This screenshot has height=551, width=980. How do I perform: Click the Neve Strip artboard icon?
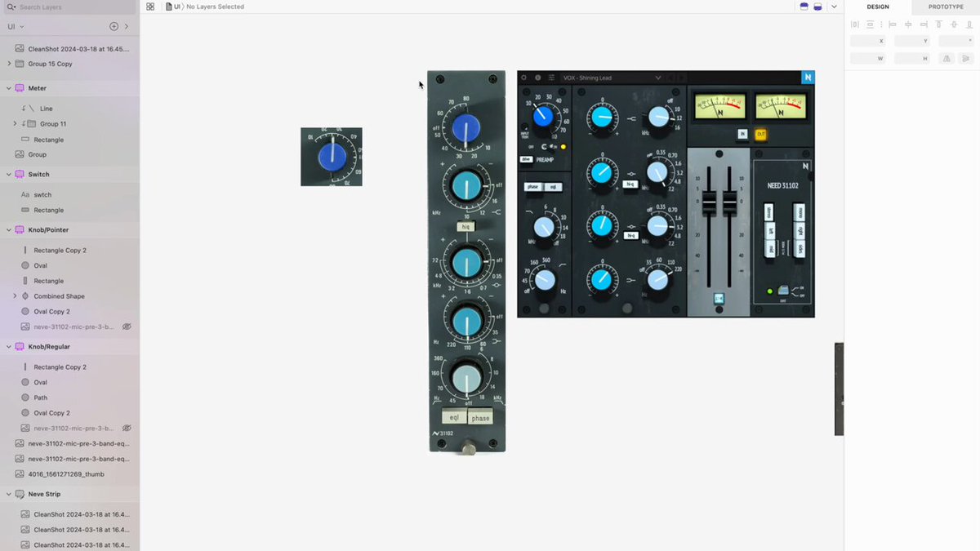tap(20, 495)
